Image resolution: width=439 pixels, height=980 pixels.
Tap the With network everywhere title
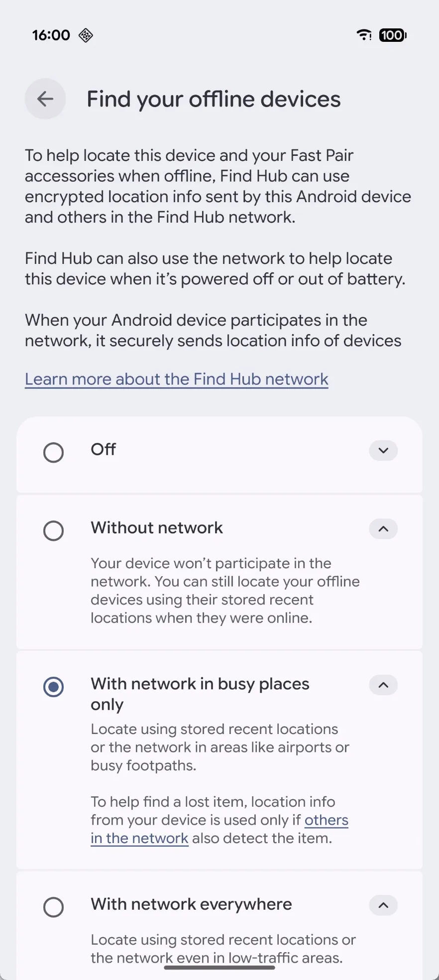pyautogui.click(x=191, y=904)
